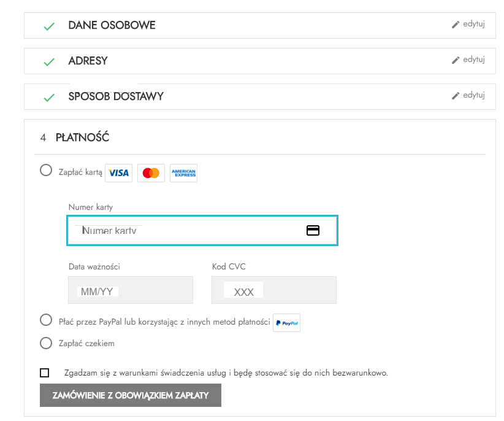Viewport: 504px width, 421px height.
Task: Click Zamówienie z obowiązkiem zapłaty button
Action: pos(131,395)
